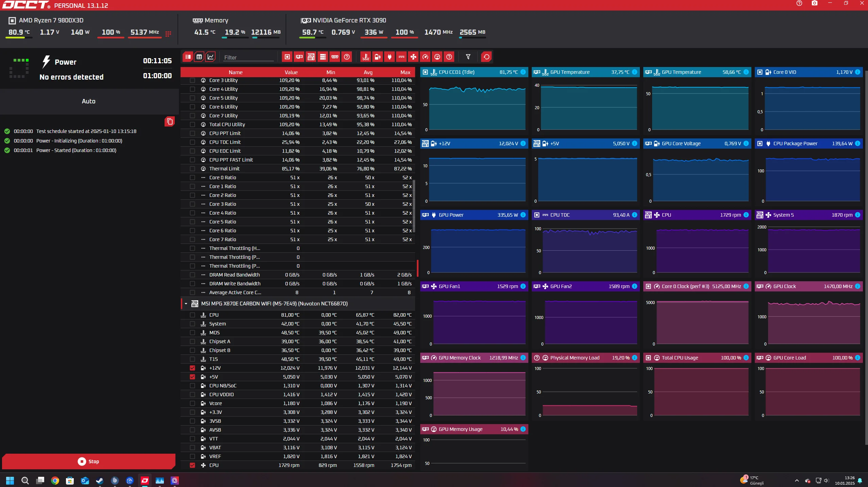Open the screenshot camera icon in title bar

(x=815, y=3)
